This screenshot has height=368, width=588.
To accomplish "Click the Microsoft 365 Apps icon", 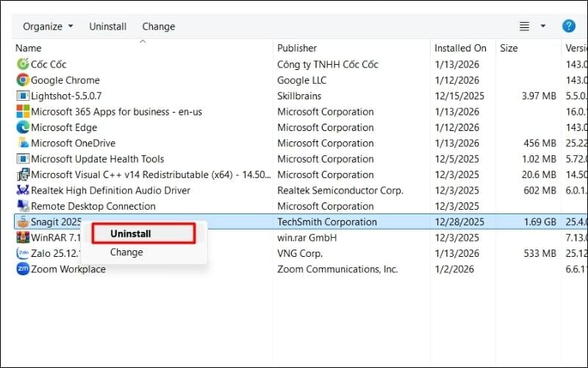I will pyautogui.click(x=23, y=112).
